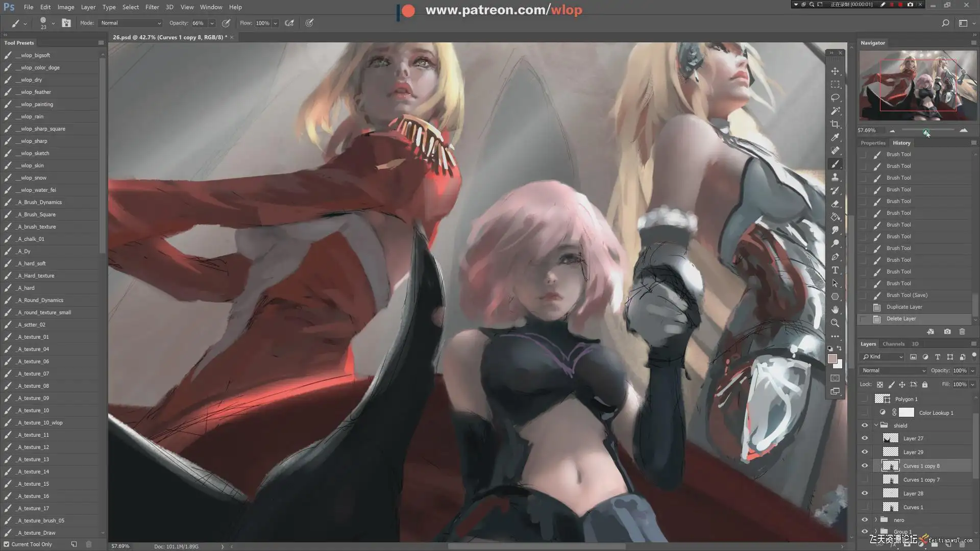Viewport: 980px width, 551px height.
Task: Click the history panel delete state trash icon
Action: 962,332
